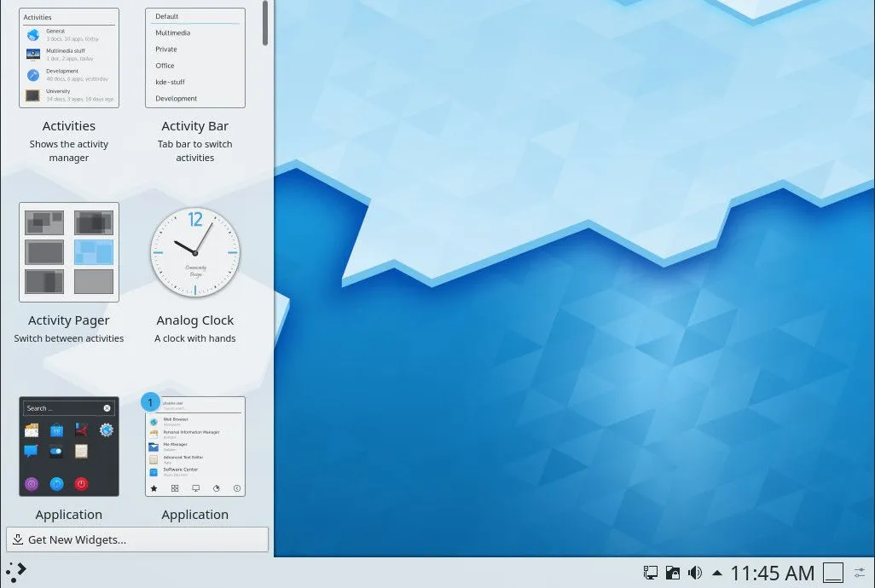Click the 11:45 AM digital clock
This screenshot has width=875, height=588.
click(773, 573)
